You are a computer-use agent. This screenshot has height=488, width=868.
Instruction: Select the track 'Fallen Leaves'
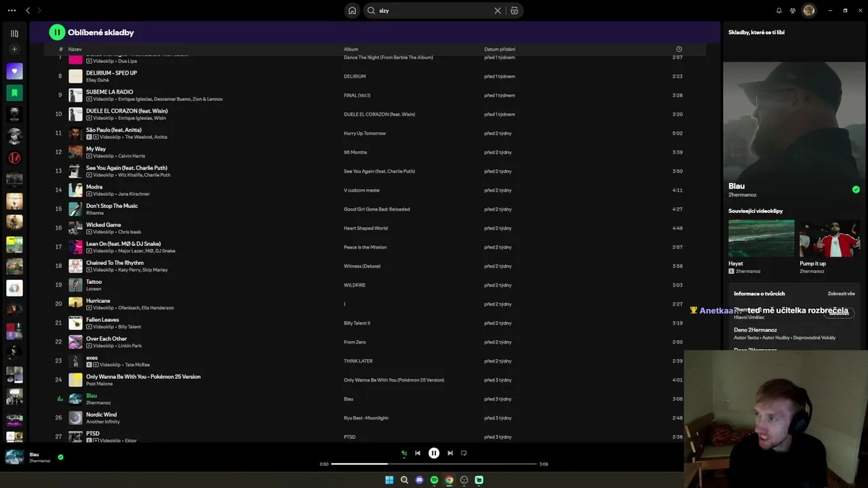click(x=102, y=320)
